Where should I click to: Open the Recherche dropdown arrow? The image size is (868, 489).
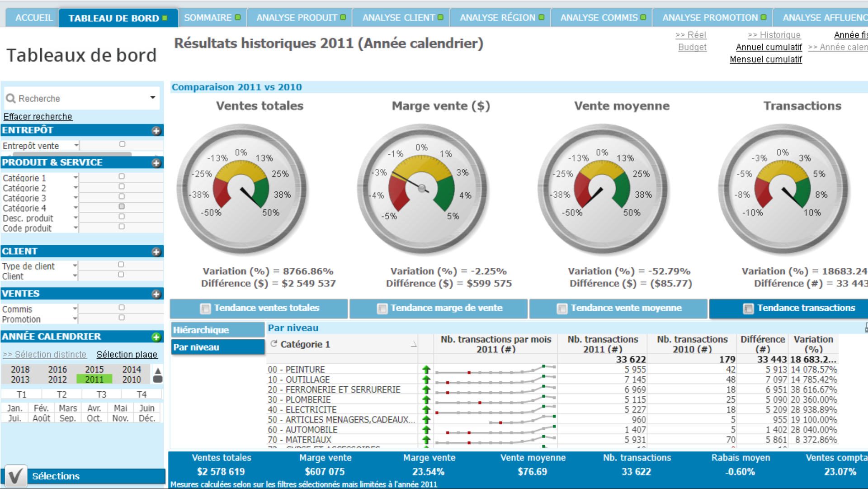pos(153,98)
